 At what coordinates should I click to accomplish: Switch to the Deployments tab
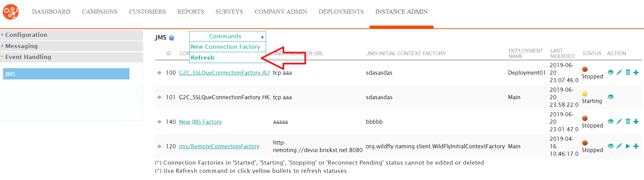click(341, 12)
